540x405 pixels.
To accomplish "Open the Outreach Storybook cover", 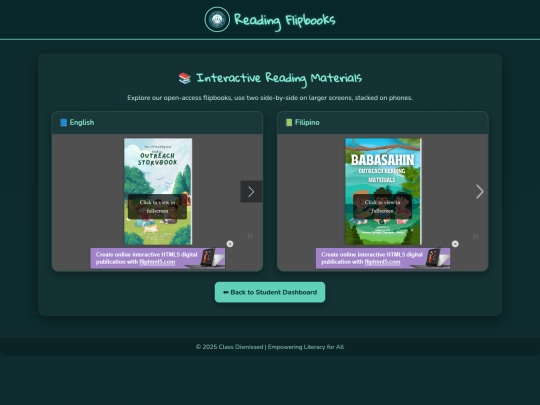I will point(158,191).
